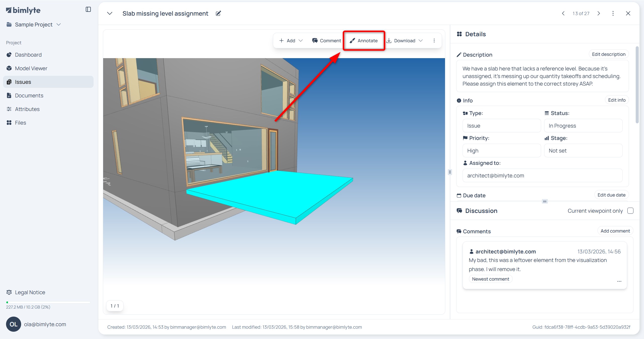
Task: Click the Due date calendar icon
Action: point(459,196)
